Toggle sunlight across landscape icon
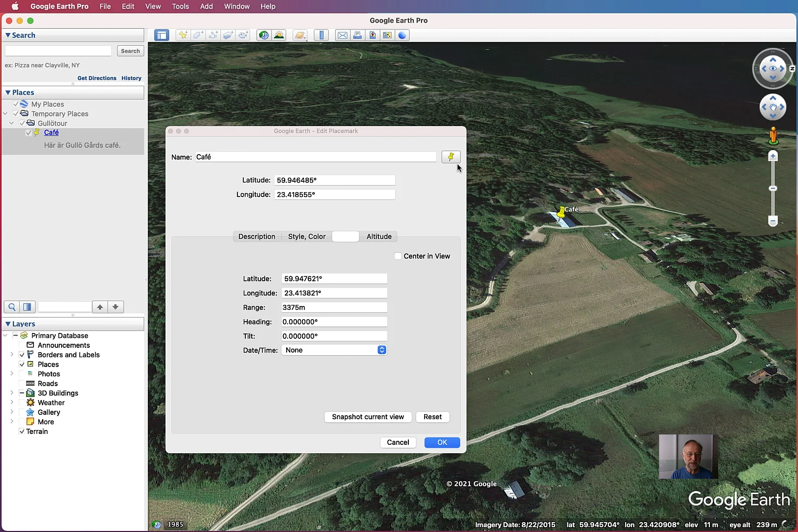 click(279, 35)
